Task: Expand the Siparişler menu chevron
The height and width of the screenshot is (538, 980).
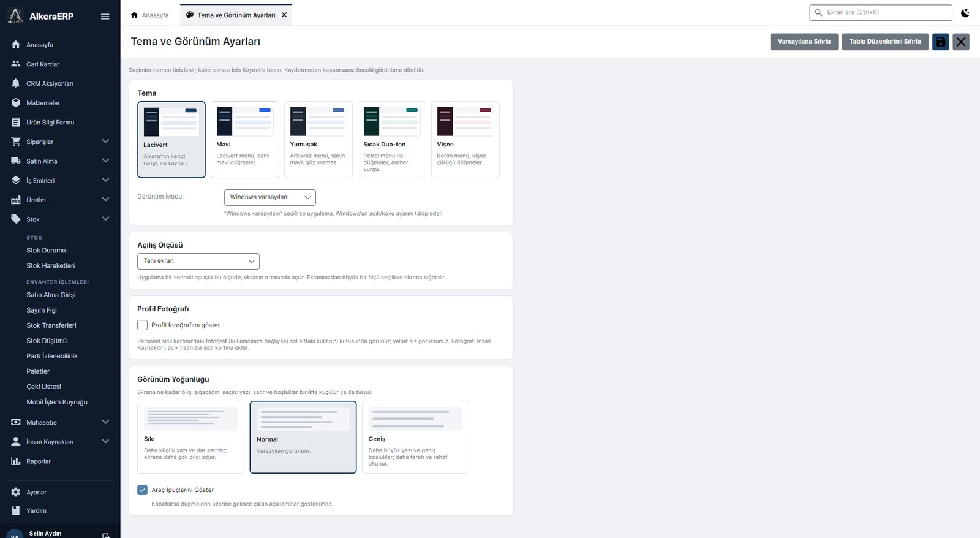Action: pos(105,142)
